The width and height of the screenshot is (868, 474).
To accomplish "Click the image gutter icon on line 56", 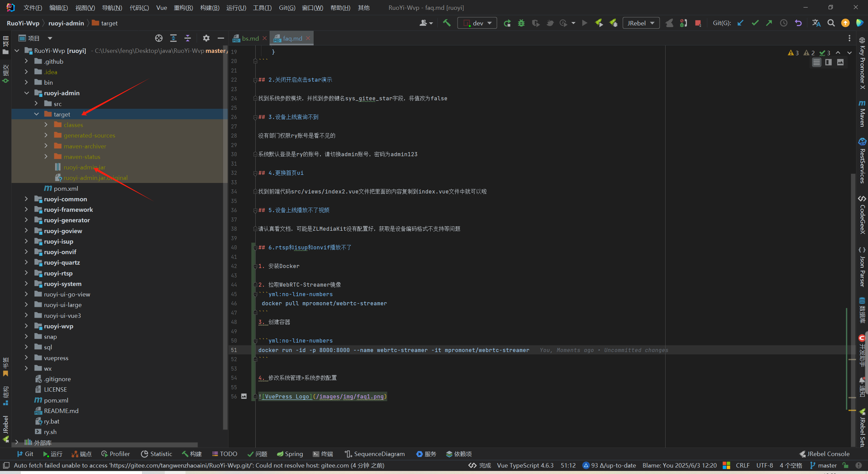I will 244,396.
